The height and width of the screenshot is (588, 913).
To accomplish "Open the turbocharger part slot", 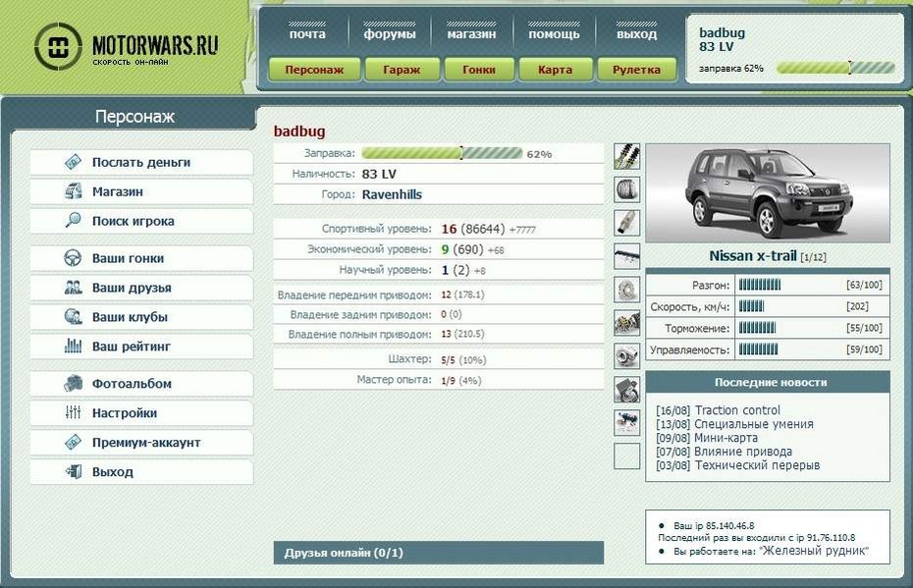I will [x=627, y=355].
